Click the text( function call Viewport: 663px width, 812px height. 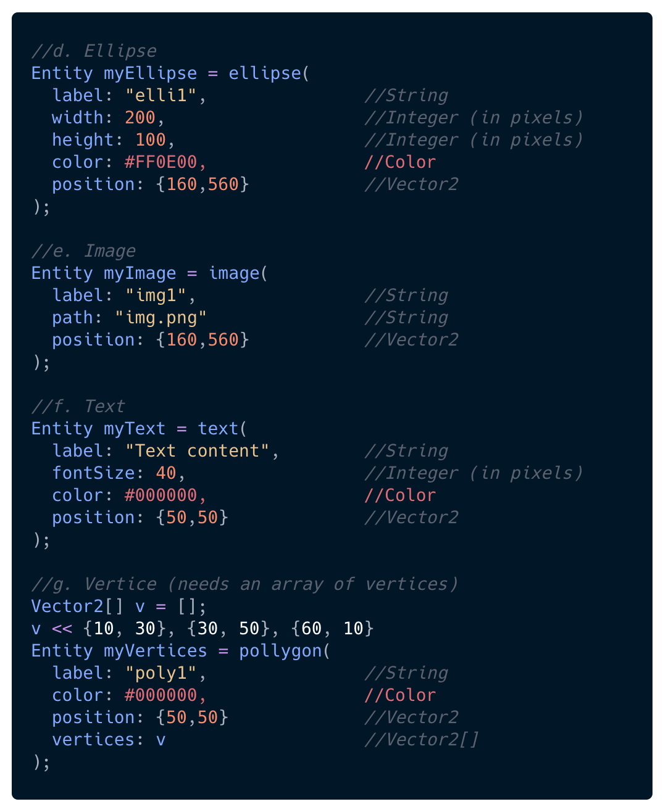pos(223,429)
